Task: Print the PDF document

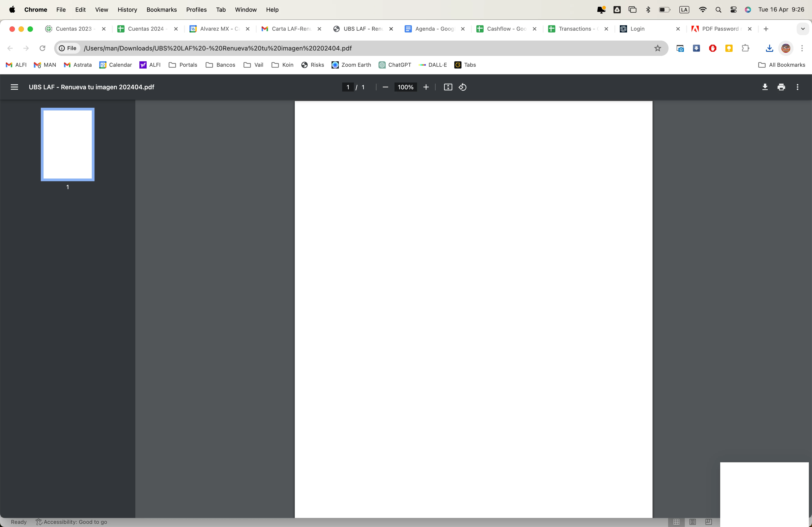Action: [781, 87]
